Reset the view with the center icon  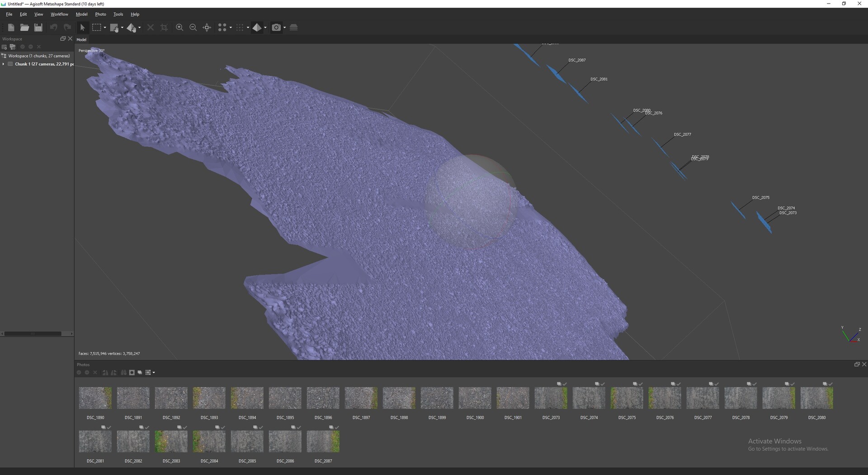click(x=207, y=28)
